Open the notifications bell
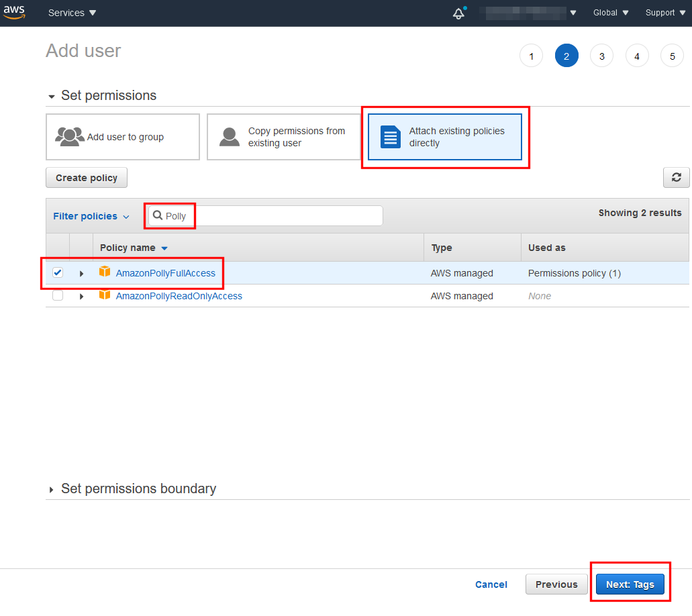The image size is (692, 616). click(459, 13)
